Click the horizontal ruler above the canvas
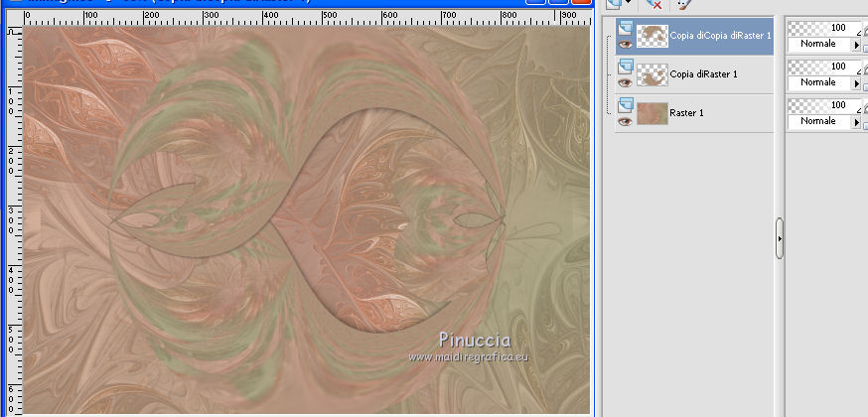This screenshot has width=868, height=417. point(305,18)
